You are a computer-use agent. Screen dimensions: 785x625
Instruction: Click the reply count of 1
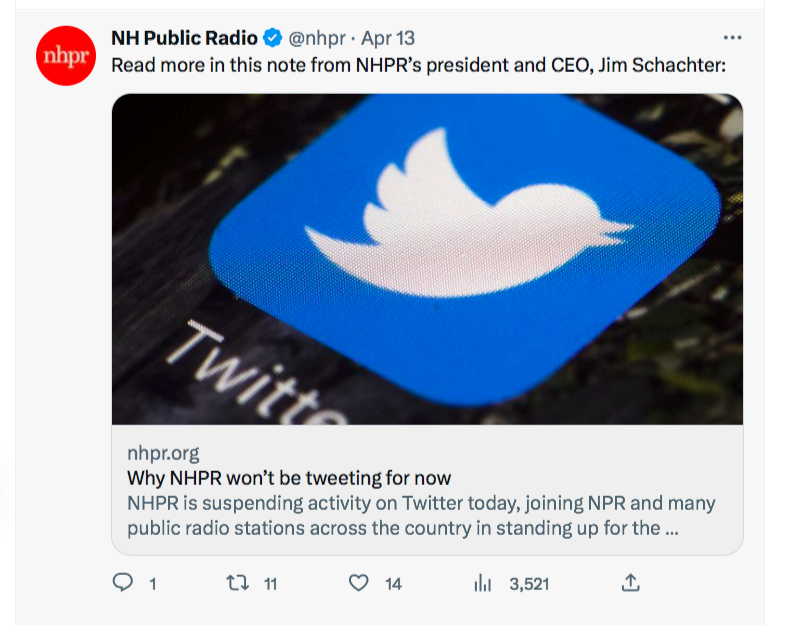tap(152, 584)
